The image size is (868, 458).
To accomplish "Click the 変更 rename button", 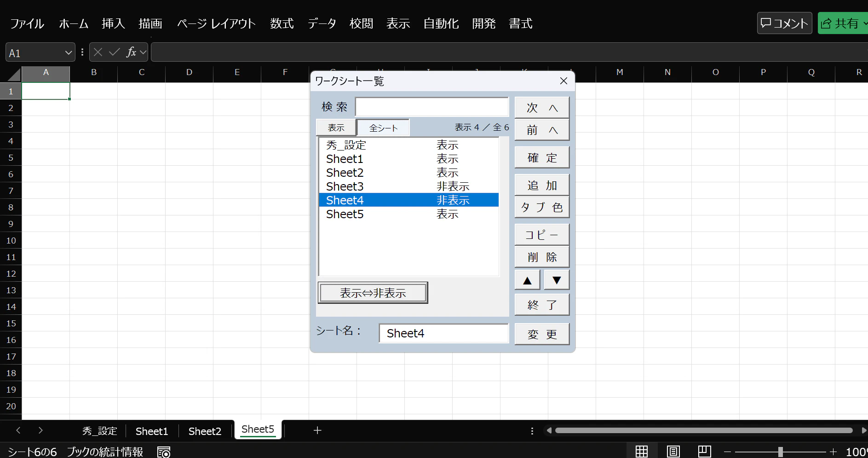I will point(542,334).
